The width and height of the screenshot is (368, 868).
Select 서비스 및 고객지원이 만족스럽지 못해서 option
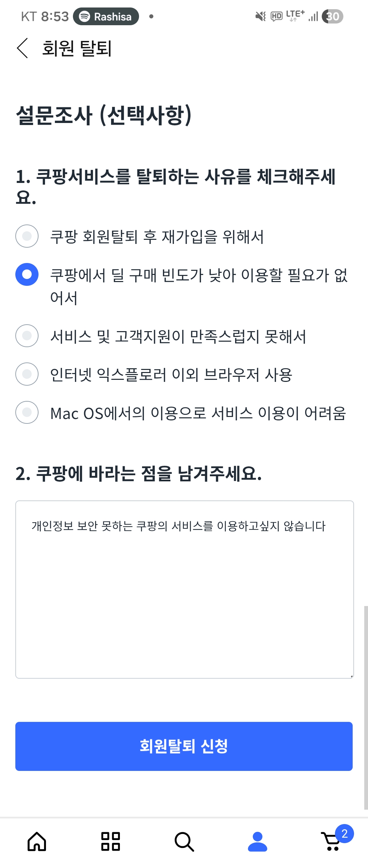[27, 336]
